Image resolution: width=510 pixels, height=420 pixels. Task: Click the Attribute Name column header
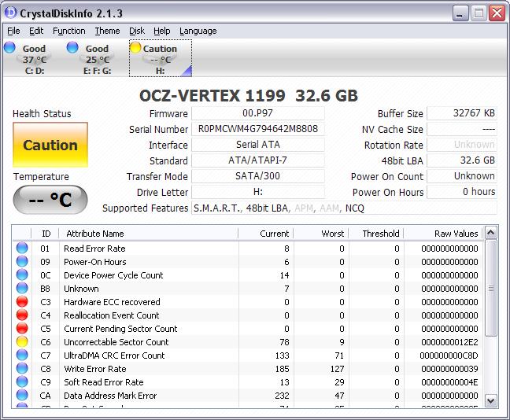(x=149, y=234)
